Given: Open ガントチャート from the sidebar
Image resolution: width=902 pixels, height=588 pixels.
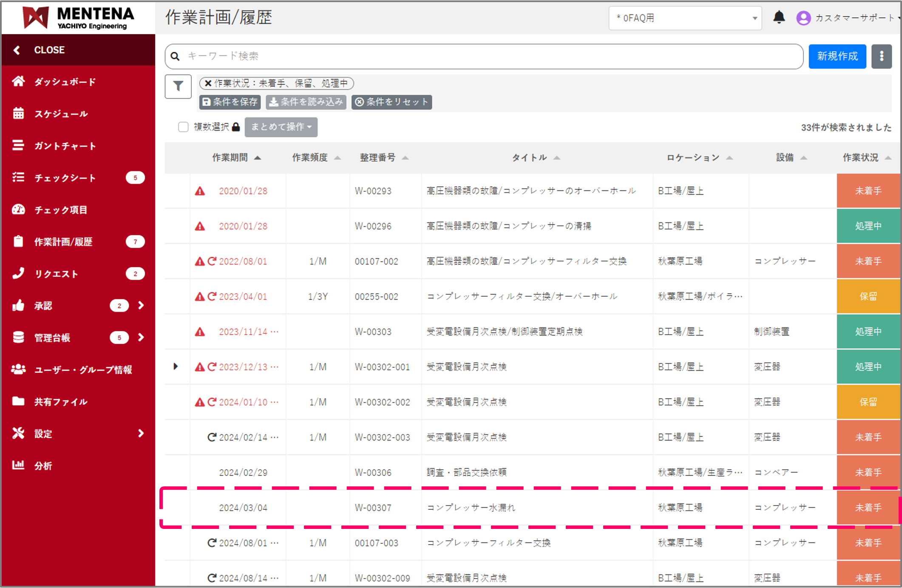Looking at the screenshot, I should pos(65,146).
